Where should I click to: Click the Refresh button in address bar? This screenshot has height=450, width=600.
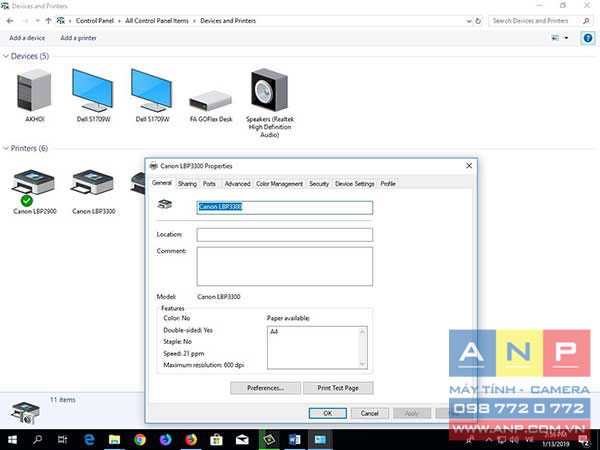[478, 21]
